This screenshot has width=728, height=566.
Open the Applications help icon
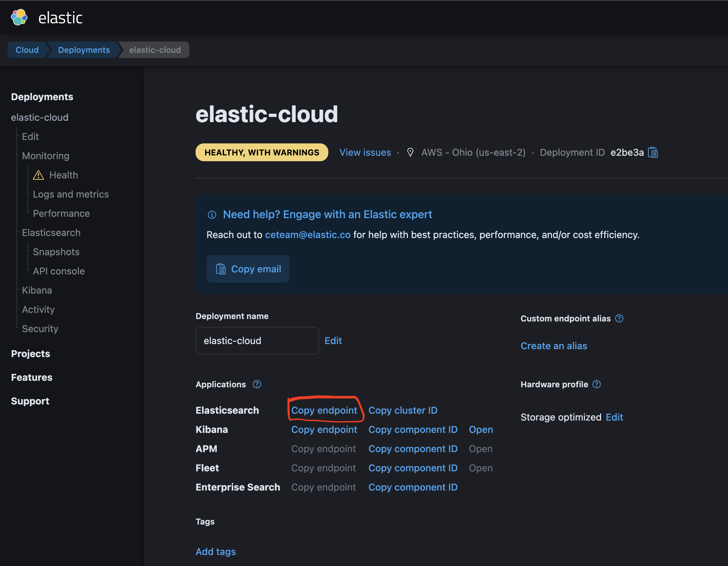[x=257, y=385]
